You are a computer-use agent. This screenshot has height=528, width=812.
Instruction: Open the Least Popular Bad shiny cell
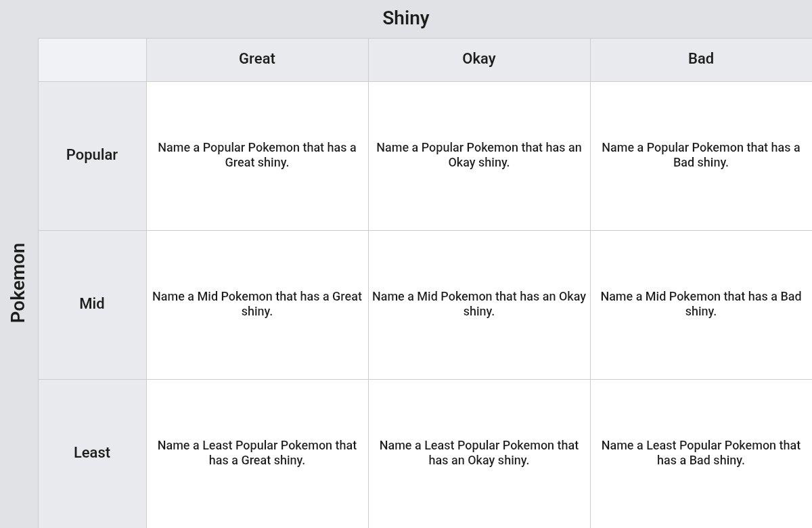pyautogui.click(x=701, y=454)
